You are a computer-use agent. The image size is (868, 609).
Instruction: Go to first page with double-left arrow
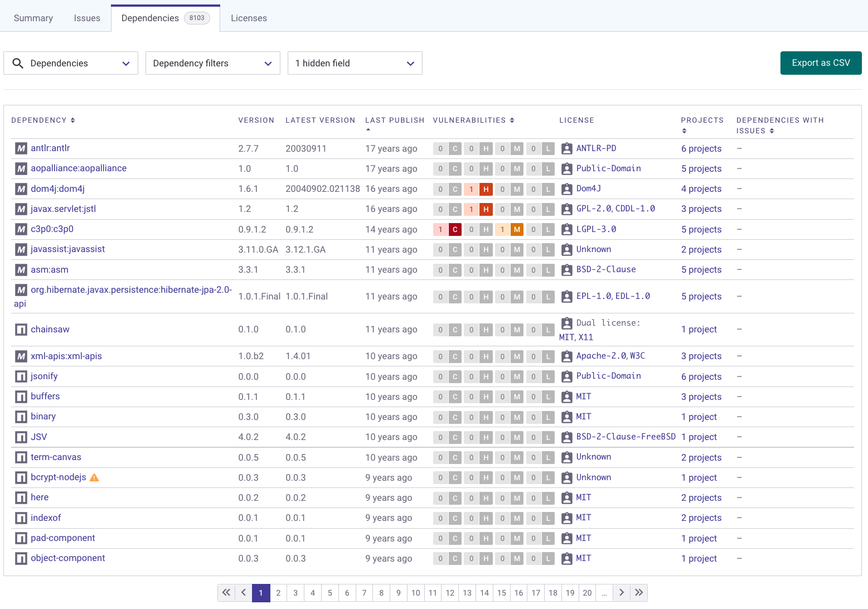226,592
